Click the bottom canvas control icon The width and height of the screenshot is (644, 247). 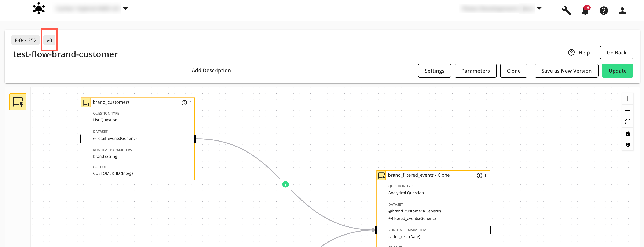[627, 145]
